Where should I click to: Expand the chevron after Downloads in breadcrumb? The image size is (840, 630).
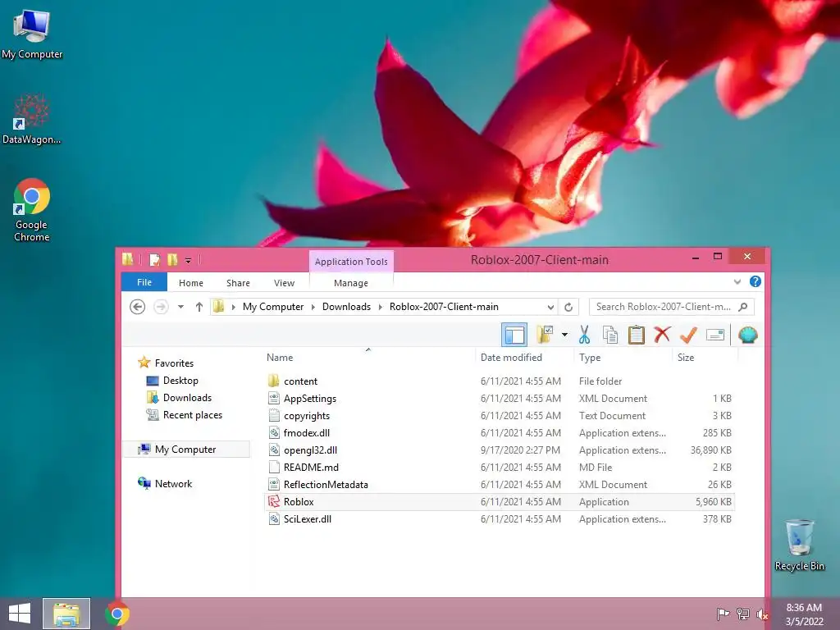click(381, 307)
